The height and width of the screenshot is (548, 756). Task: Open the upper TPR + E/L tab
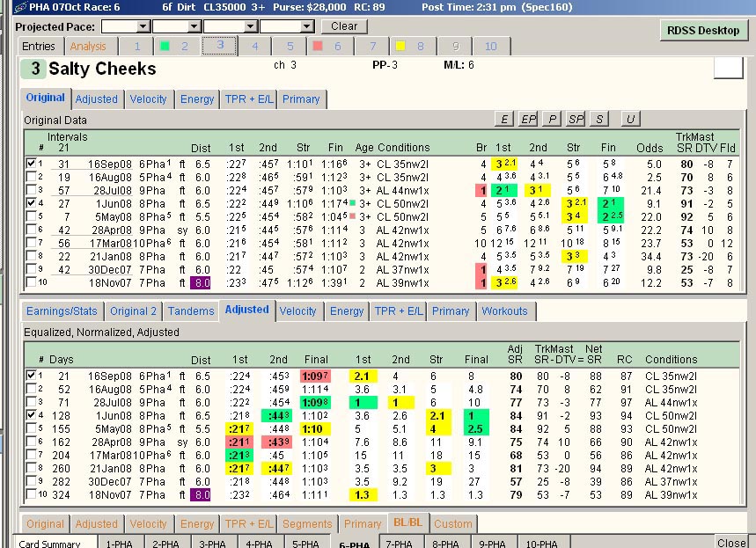[249, 99]
